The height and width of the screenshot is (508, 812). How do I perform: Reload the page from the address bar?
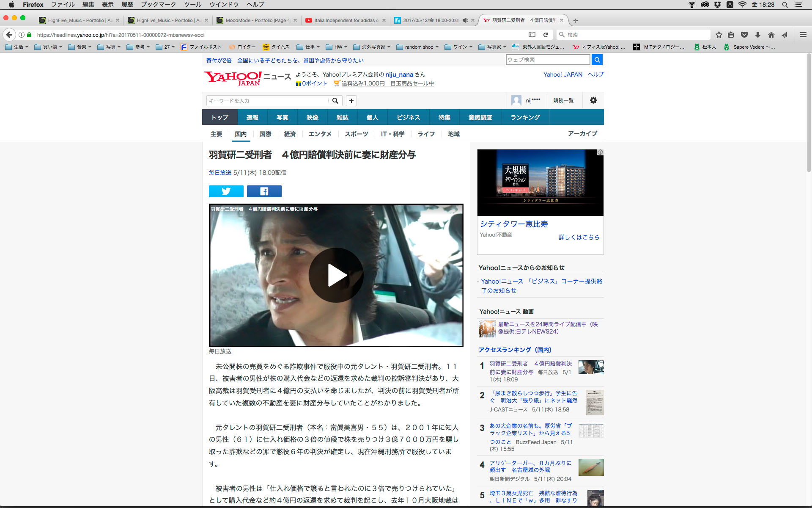coord(546,35)
